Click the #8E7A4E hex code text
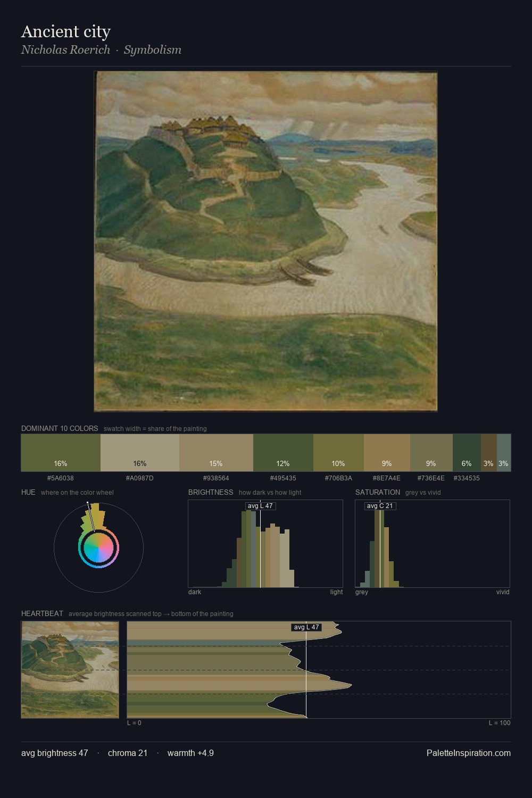Screen dimensions: 532x798 click(x=387, y=478)
